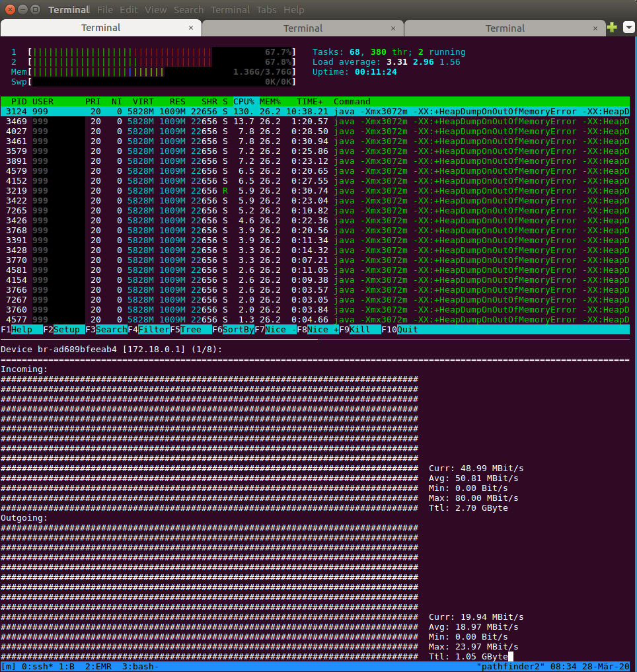Click the Uptime 00:11:24 value

tap(375, 71)
